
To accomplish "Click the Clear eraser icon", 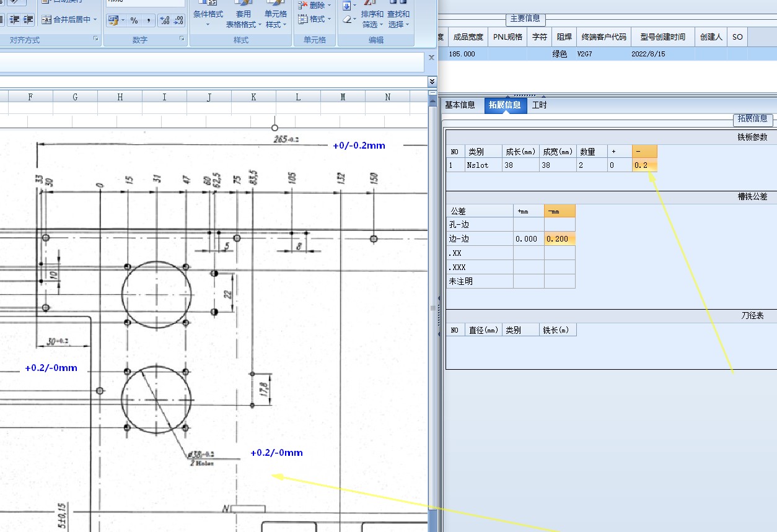I will (347, 20).
